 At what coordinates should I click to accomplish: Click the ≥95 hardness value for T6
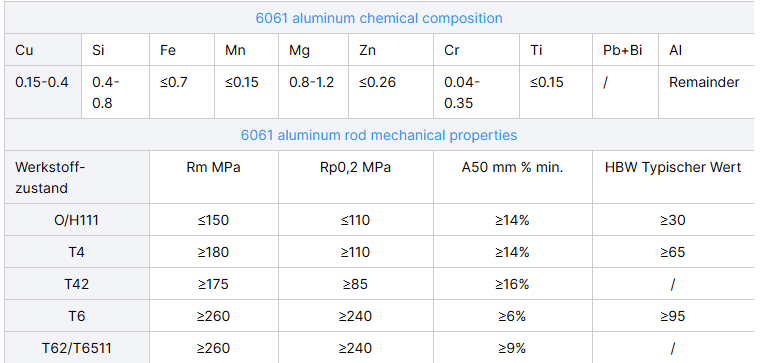click(x=672, y=316)
